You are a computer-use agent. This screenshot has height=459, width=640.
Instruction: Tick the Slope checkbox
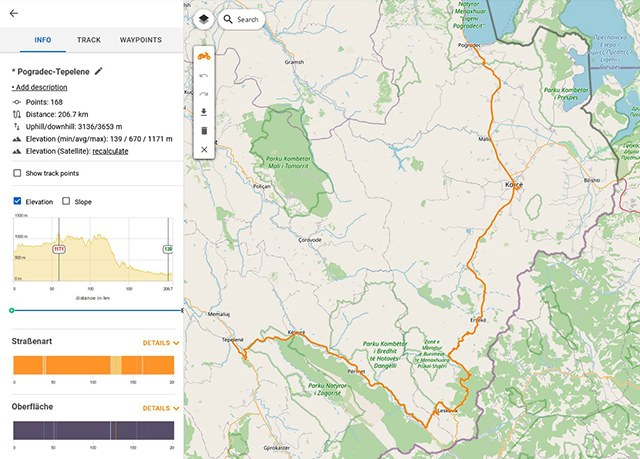[66, 201]
